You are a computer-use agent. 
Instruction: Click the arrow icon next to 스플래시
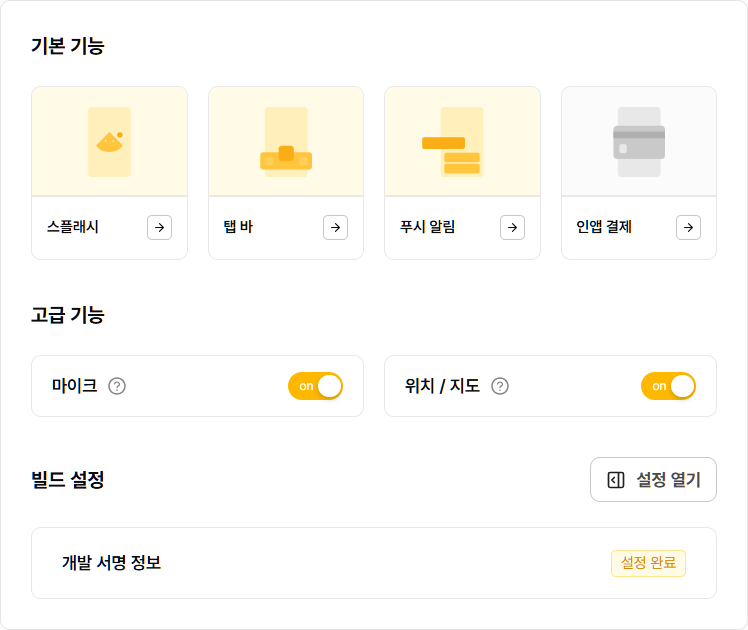coord(159,228)
